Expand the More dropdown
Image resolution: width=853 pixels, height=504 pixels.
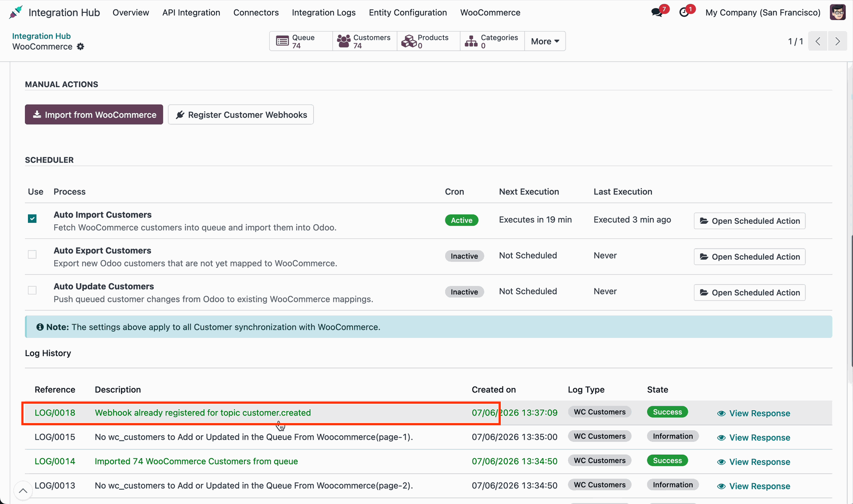545,41
